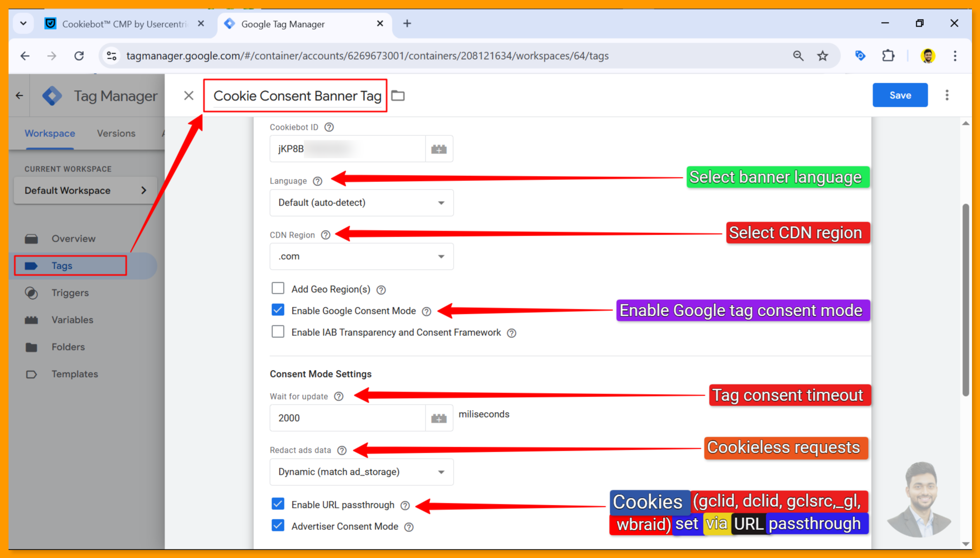
Task: Enable IAB Transparency and Consent Framework checkbox
Action: coord(278,332)
